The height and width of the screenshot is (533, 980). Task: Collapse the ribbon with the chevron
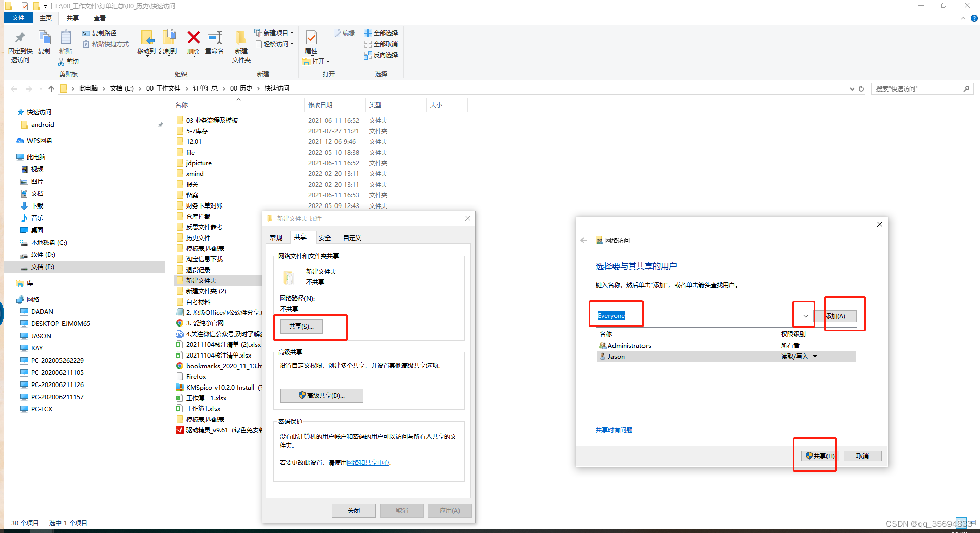pyautogui.click(x=963, y=18)
